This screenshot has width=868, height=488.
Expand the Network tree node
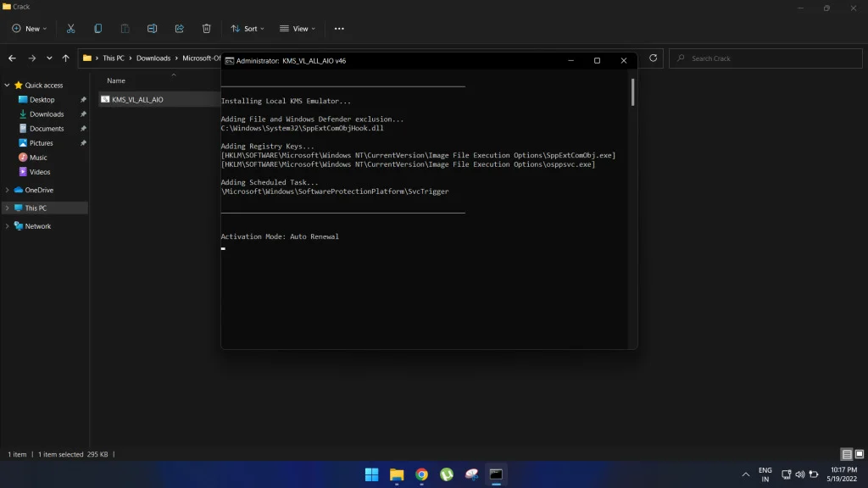tap(7, 226)
